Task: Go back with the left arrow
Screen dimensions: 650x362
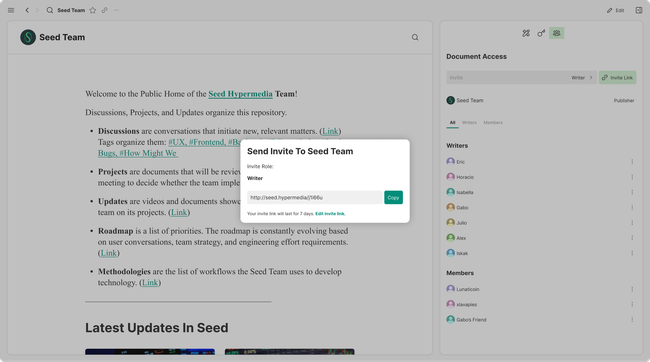Action: pyautogui.click(x=27, y=10)
